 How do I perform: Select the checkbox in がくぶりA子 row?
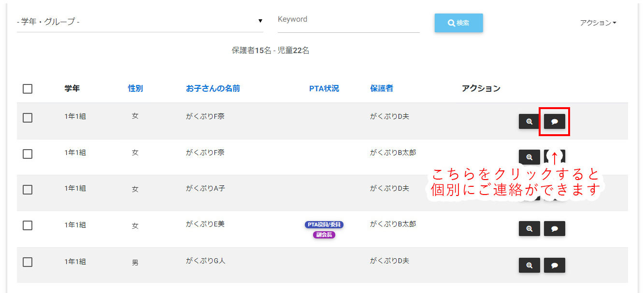[28, 190]
